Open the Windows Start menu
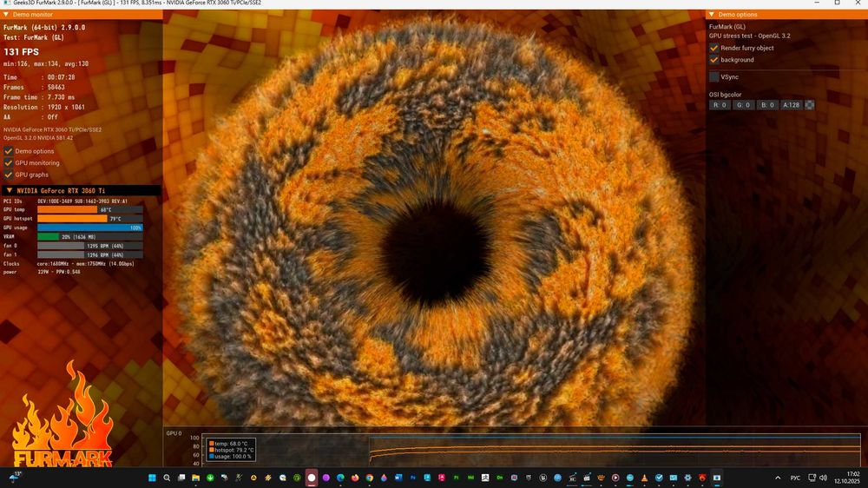The image size is (868, 488). [x=152, y=478]
